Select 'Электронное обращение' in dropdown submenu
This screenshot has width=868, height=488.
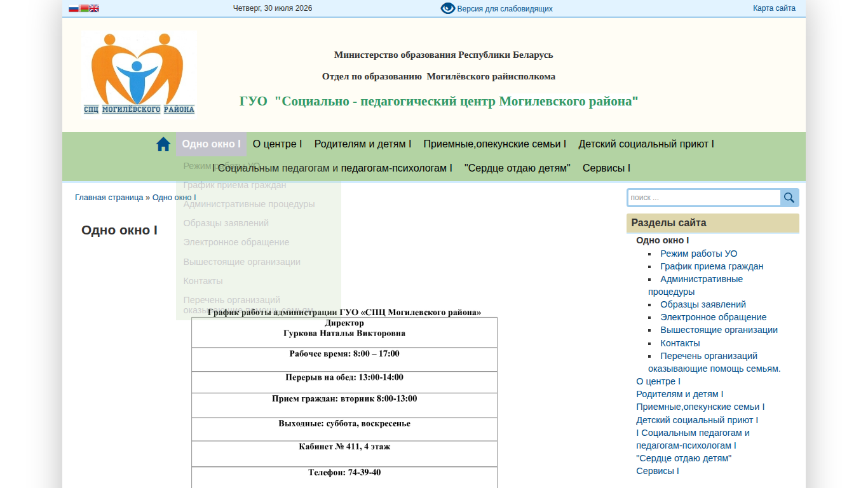236,242
